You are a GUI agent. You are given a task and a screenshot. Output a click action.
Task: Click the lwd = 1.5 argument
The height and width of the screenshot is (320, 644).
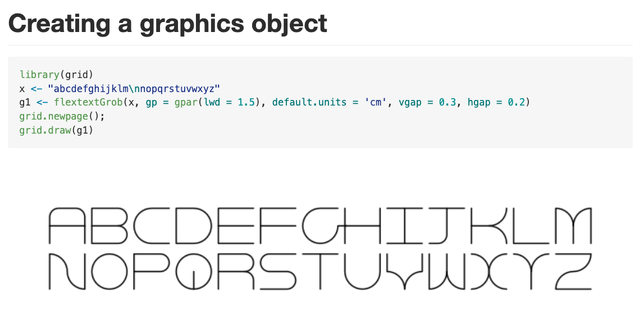229,102
